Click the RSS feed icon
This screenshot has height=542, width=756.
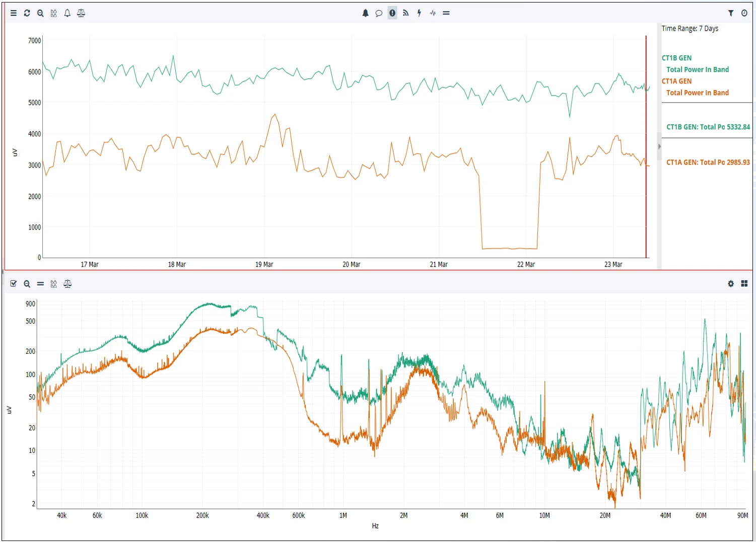[405, 13]
